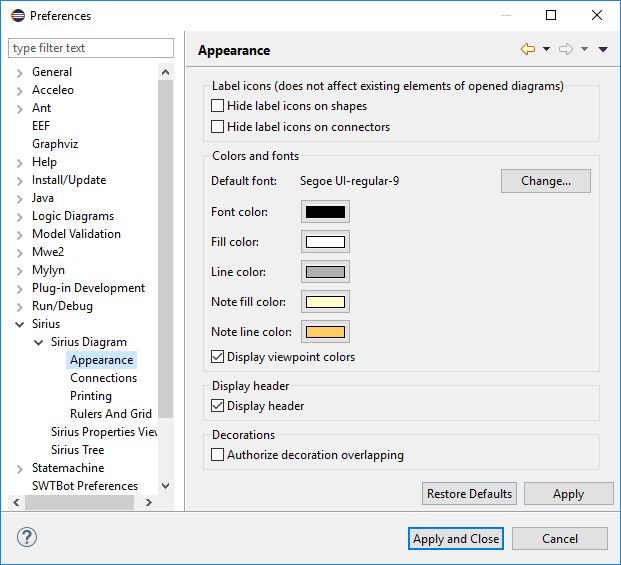Open the Note fill color swatch
Image resolution: width=621 pixels, height=565 pixels.
coord(325,302)
